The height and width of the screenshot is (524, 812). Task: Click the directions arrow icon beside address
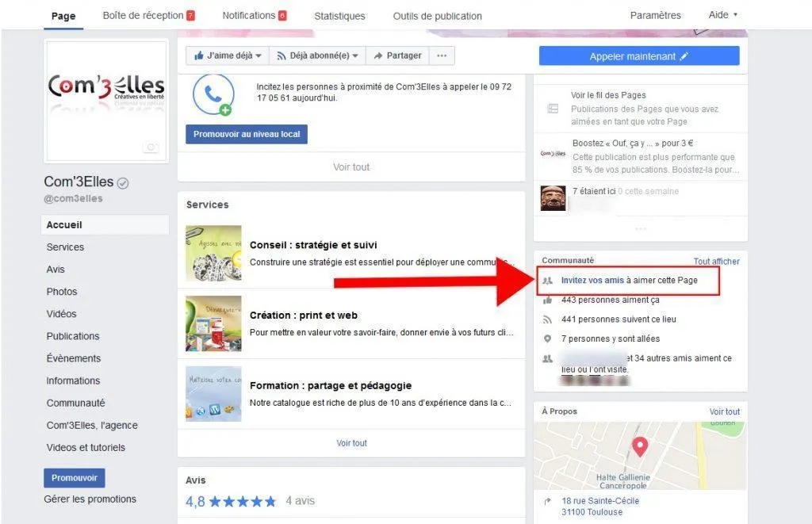pyautogui.click(x=548, y=501)
